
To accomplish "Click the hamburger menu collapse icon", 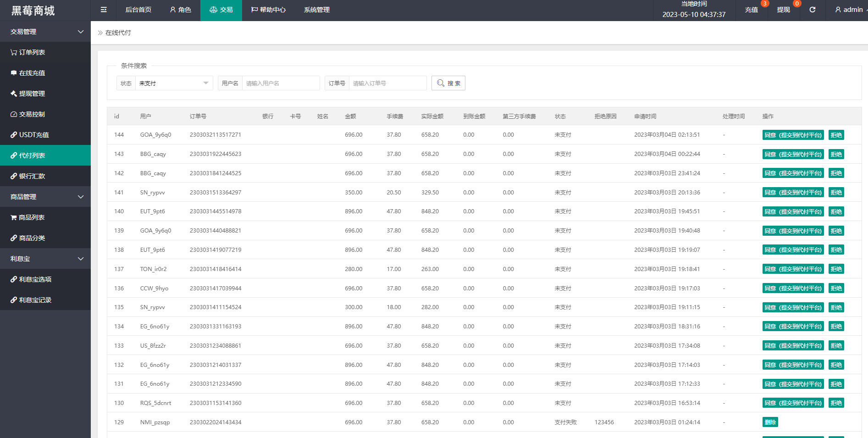I will tap(104, 10).
